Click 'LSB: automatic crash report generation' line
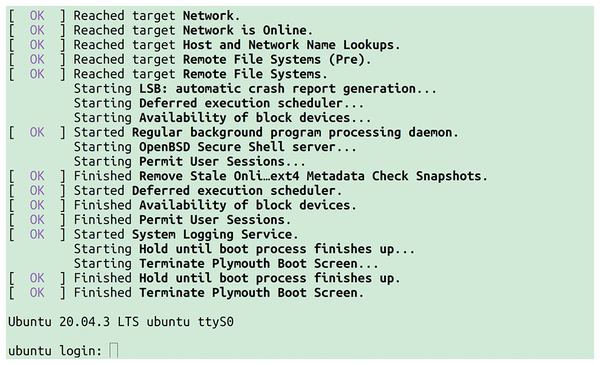Screen dimensions: 600x365 point(255,89)
